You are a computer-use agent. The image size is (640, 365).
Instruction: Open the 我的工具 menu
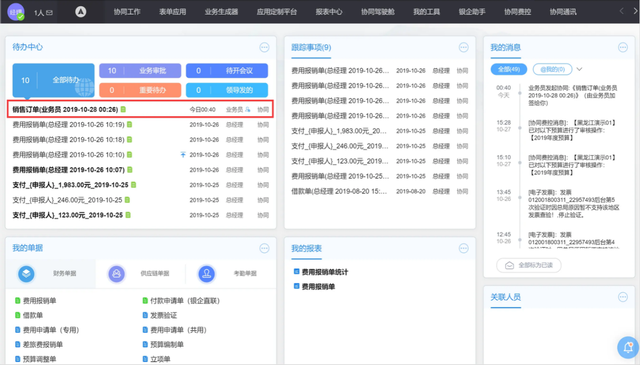pyautogui.click(x=427, y=12)
